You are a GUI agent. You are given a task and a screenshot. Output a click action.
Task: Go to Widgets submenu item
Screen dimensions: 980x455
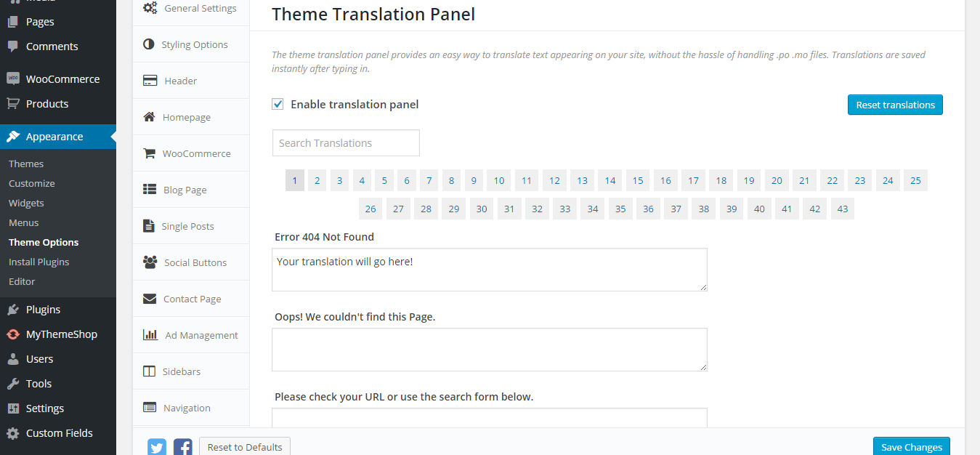[26, 203]
